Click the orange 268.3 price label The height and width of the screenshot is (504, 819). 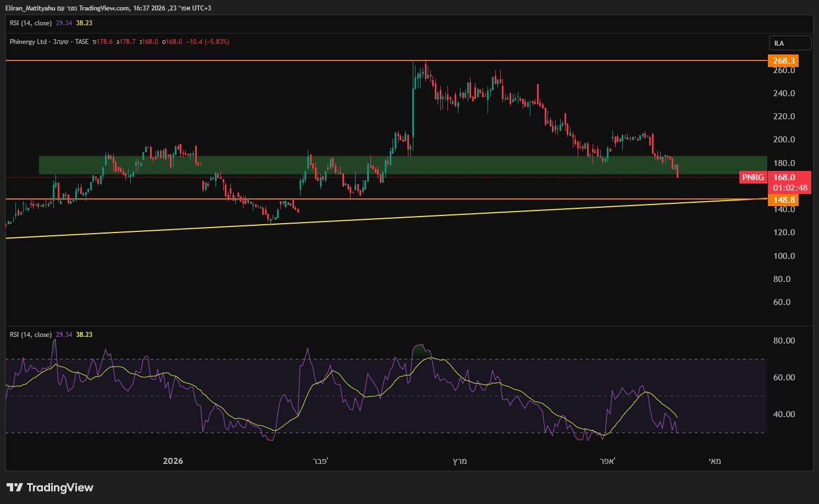(x=783, y=61)
